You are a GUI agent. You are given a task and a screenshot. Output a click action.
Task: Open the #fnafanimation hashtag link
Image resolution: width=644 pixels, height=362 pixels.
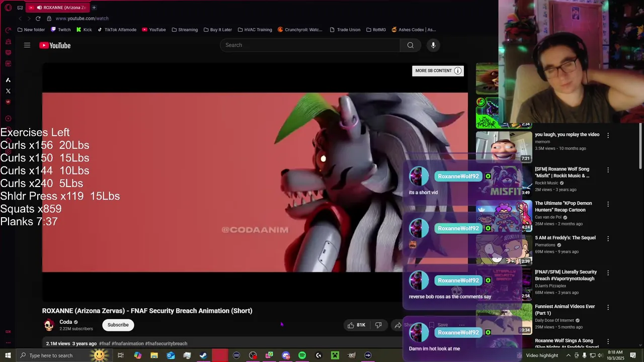128,343
